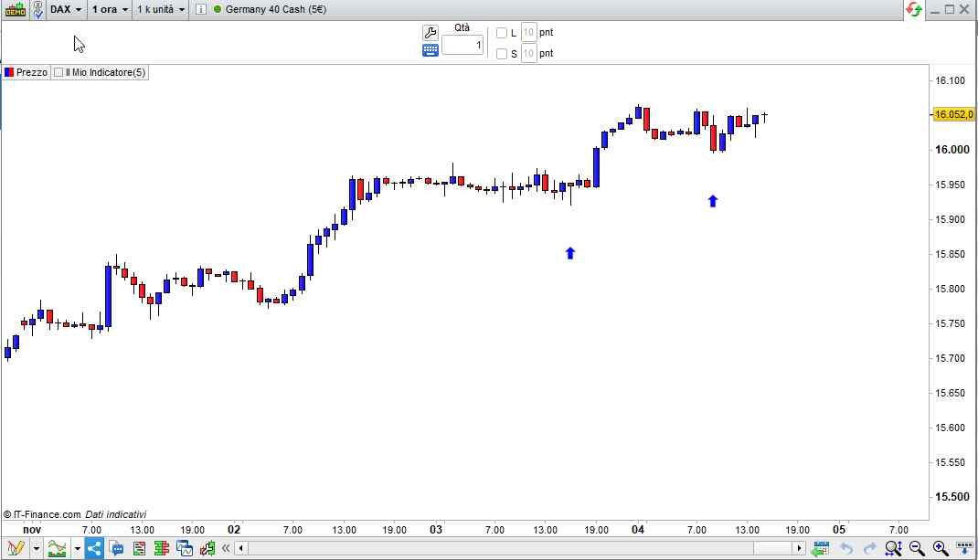Click the upper blue up-arrow signal
The width and height of the screenshot is (978, 560).
pyautogui.click(x=713, y=201)
